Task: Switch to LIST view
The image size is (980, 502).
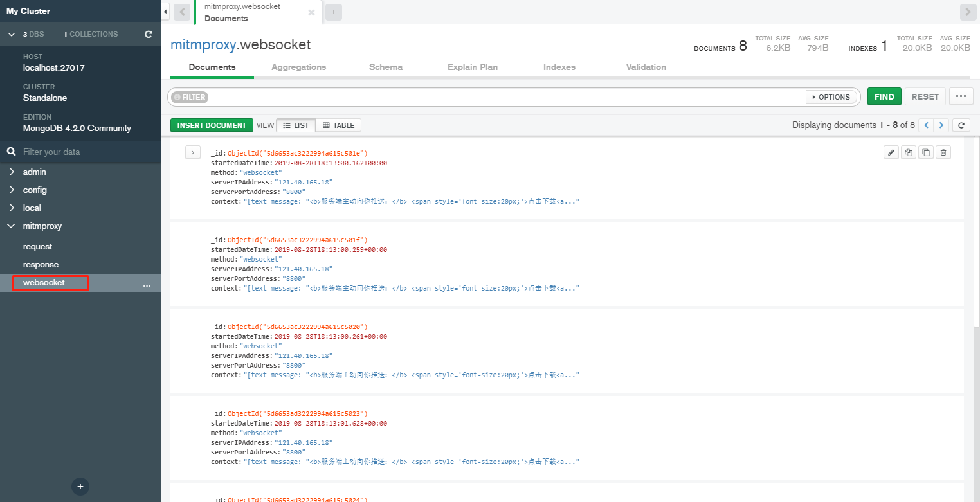Action: [x=296, y=125]
